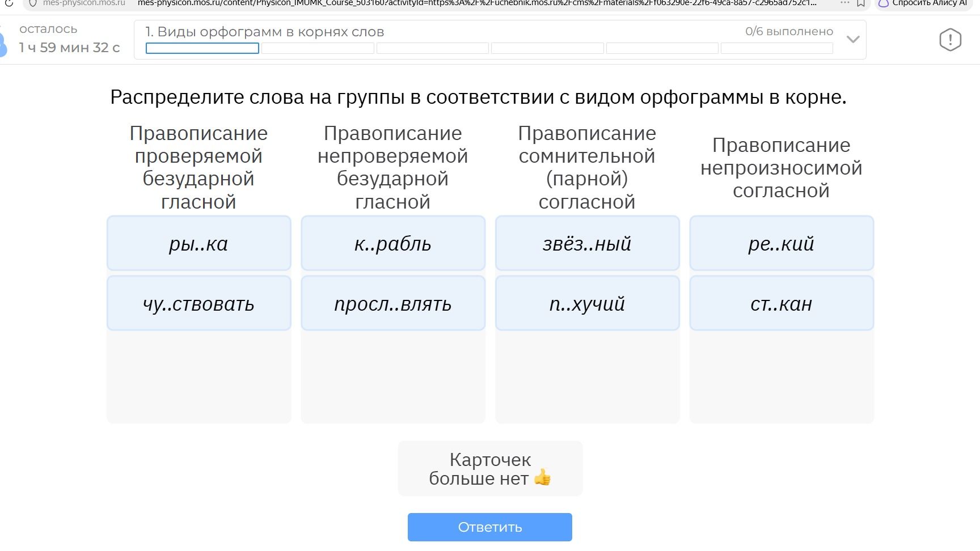Screen dimensions: 980x551
Task: Click the bookmark icon in address bar
Action: (860, 3)
